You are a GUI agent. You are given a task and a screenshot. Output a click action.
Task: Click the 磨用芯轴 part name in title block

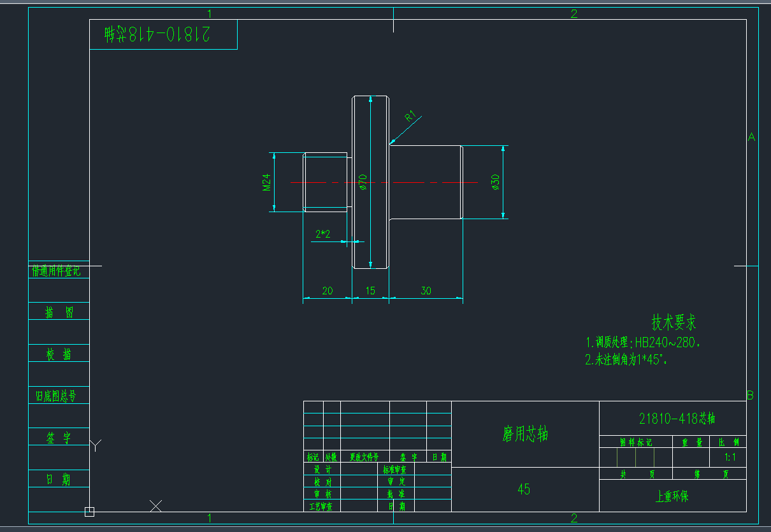(525, 435)
